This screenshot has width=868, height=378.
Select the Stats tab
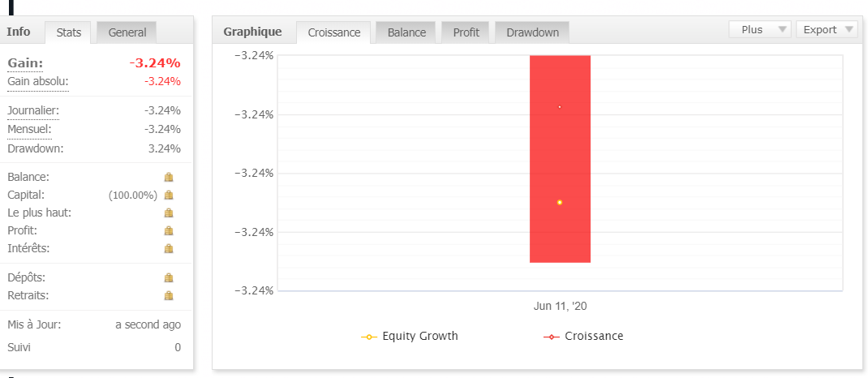[69, 32]
